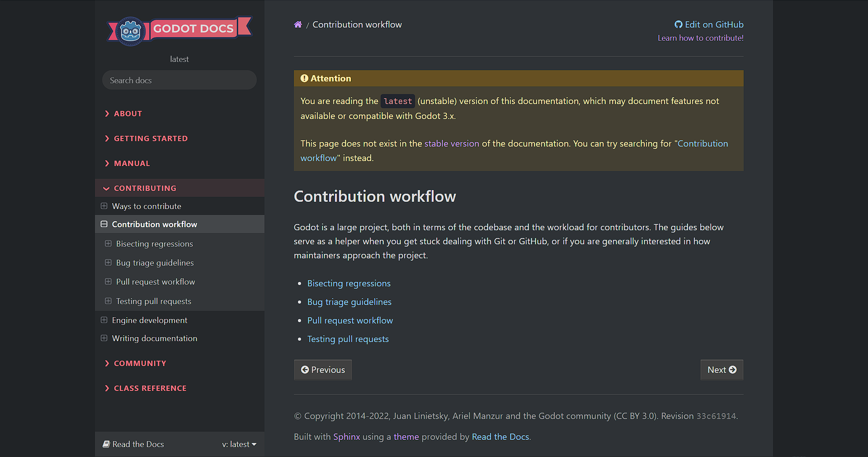Viewport: 868px width, 457px height.
Task: Follow the stable version link
Action: [x=451, y=143]
